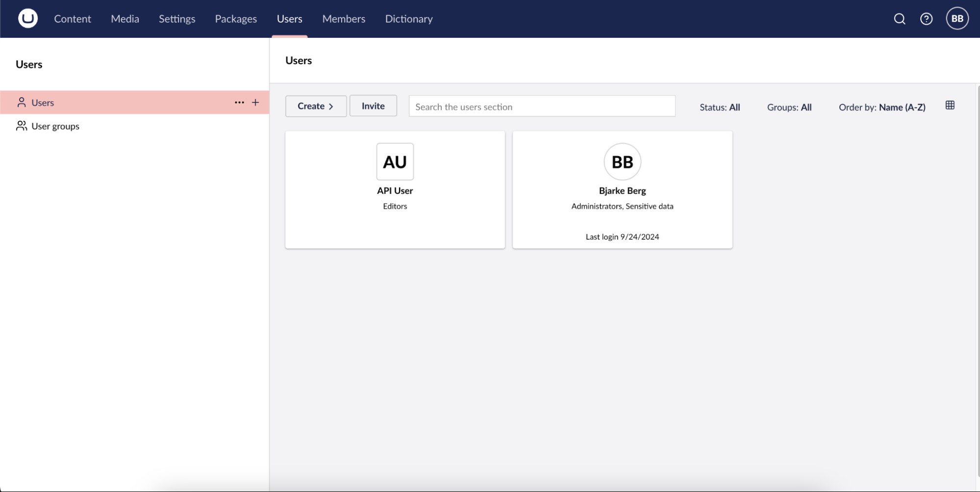Open the Dictionary section
Image resolution: width=980 pixels, height=492 pixels.
pos(409,19)
